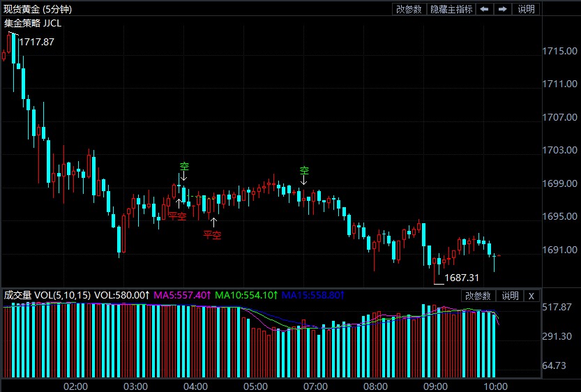Viewport: 581px width, 392px height.
Task: Edit volume panel parameters via 改参数
Action: point(478,296)
